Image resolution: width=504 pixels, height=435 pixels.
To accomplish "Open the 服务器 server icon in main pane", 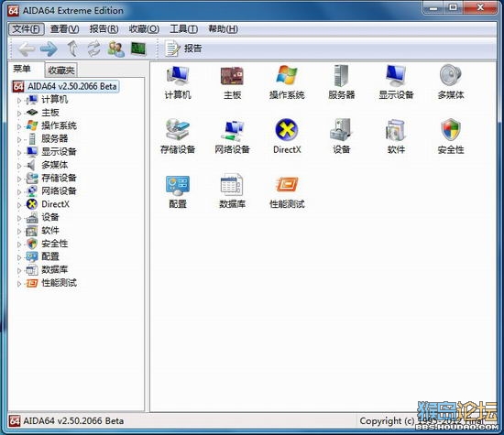I will (342, 82).
